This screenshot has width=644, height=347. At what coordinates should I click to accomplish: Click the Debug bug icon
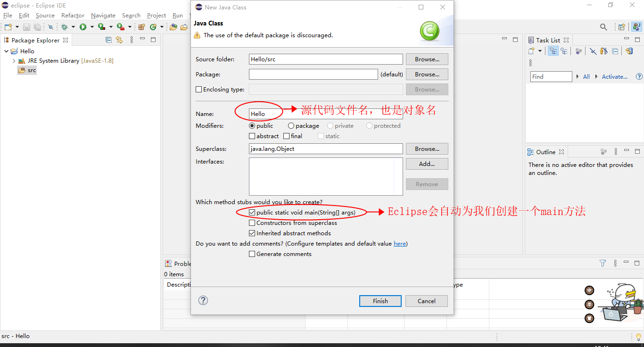tap(65, 27)
